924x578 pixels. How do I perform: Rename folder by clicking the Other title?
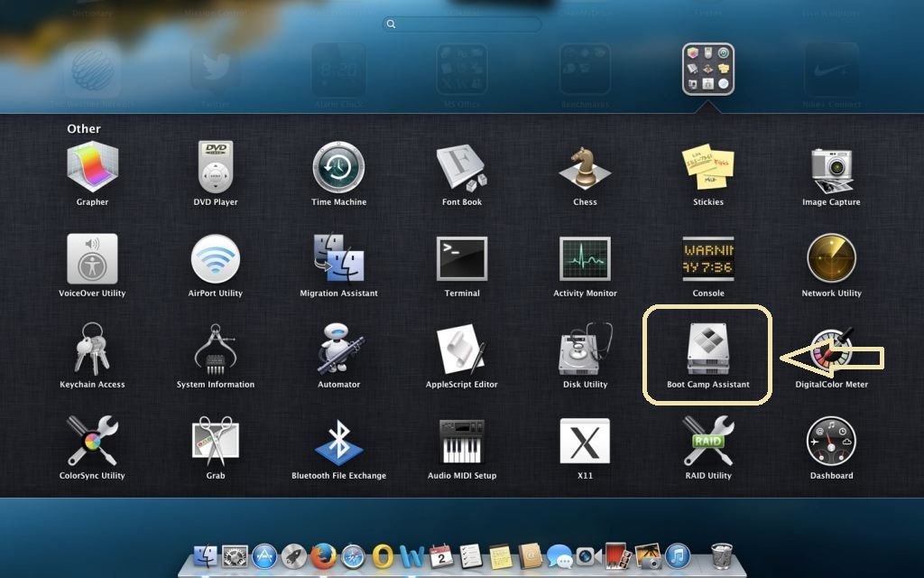84,128
